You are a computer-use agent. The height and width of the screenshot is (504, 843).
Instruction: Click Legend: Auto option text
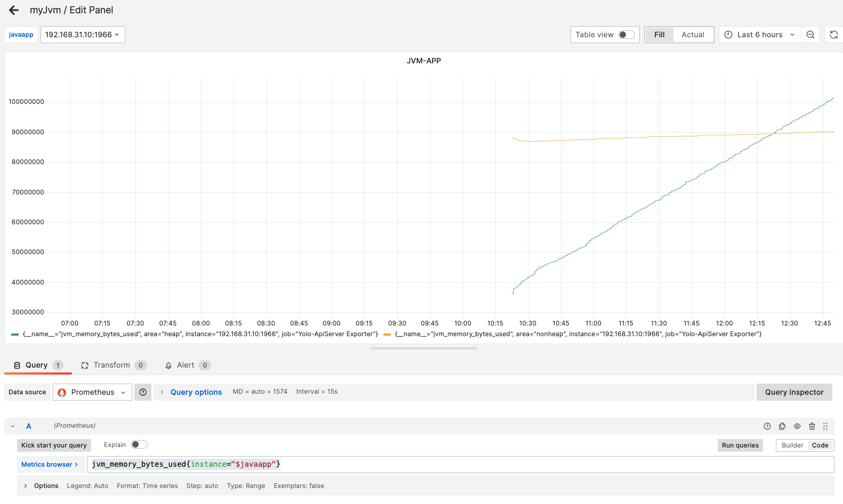click(87, 486)
